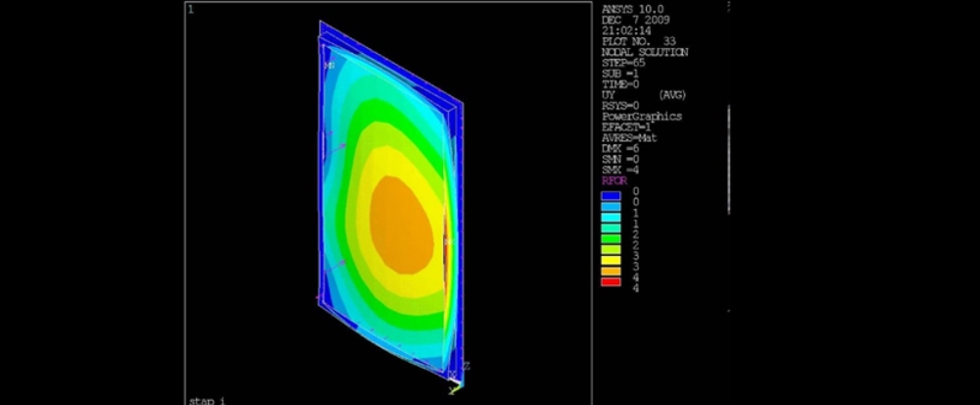Select the NODAL SOLUTION text label
Screen dimensions: 980x405
[643, 52]
